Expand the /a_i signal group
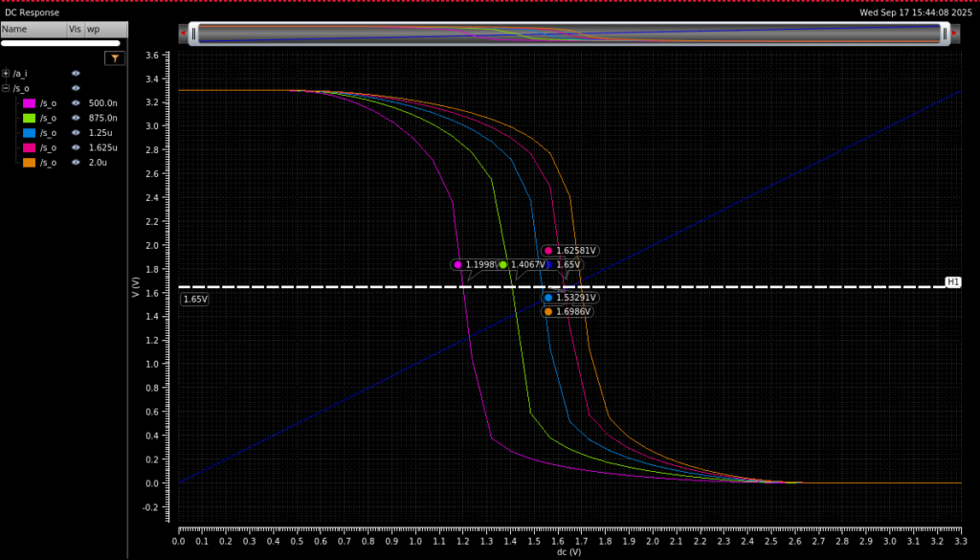The width and height of the screenshot is (980, 560). 6,74
